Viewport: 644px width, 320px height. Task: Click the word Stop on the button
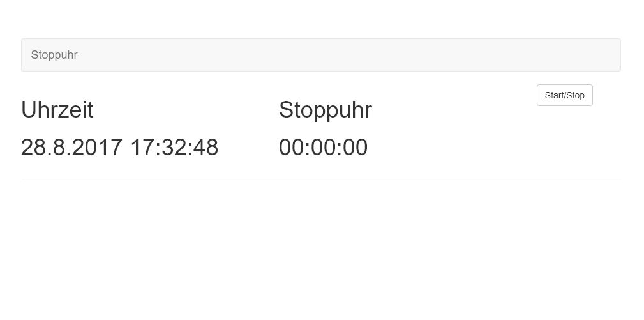click(575, 96)
